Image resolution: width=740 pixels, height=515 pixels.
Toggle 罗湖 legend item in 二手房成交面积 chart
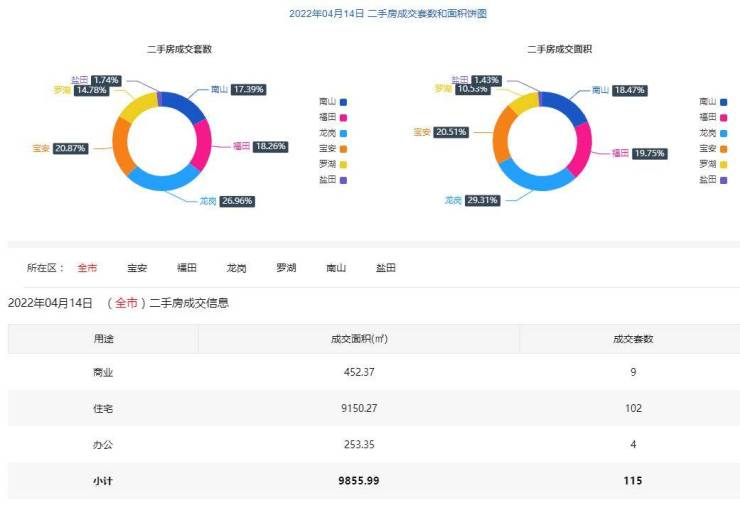712,164
